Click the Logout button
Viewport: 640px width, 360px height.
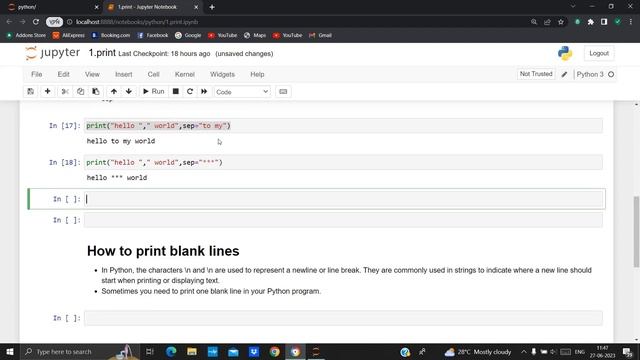599,53
